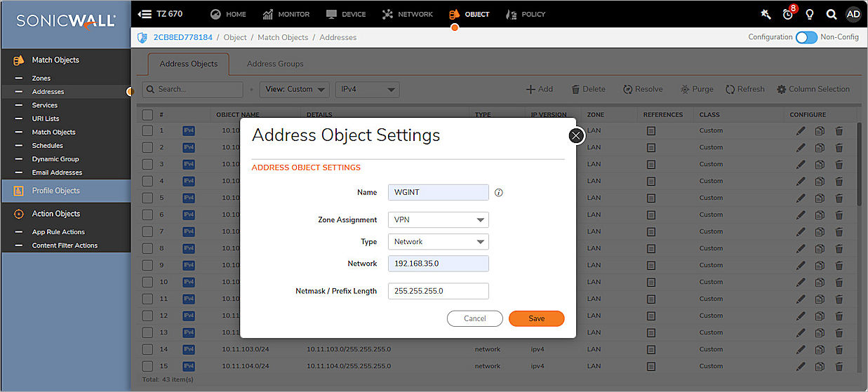
Task: Select Schedules in the sidebar
Action: pyautogui.click(x=47, y=145)
